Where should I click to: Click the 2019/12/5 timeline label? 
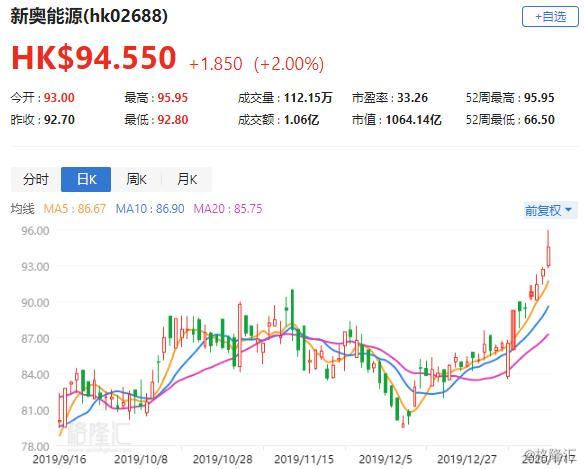point(385,459)
